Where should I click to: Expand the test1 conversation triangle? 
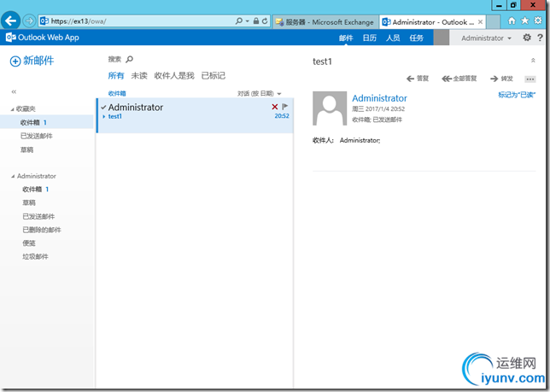(x=104, y=116)
